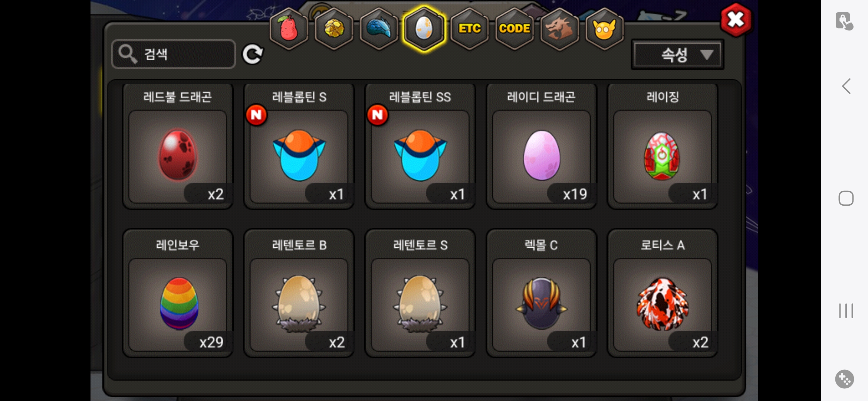This screenshot has height=401, width=868.
Task: Click the refresh arrow next to search
Action: 253,54
